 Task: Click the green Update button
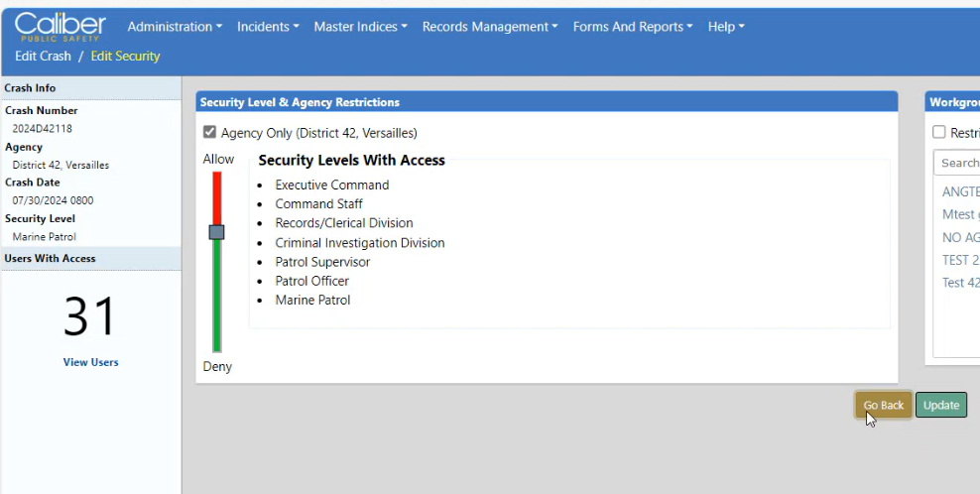(940, 405)
